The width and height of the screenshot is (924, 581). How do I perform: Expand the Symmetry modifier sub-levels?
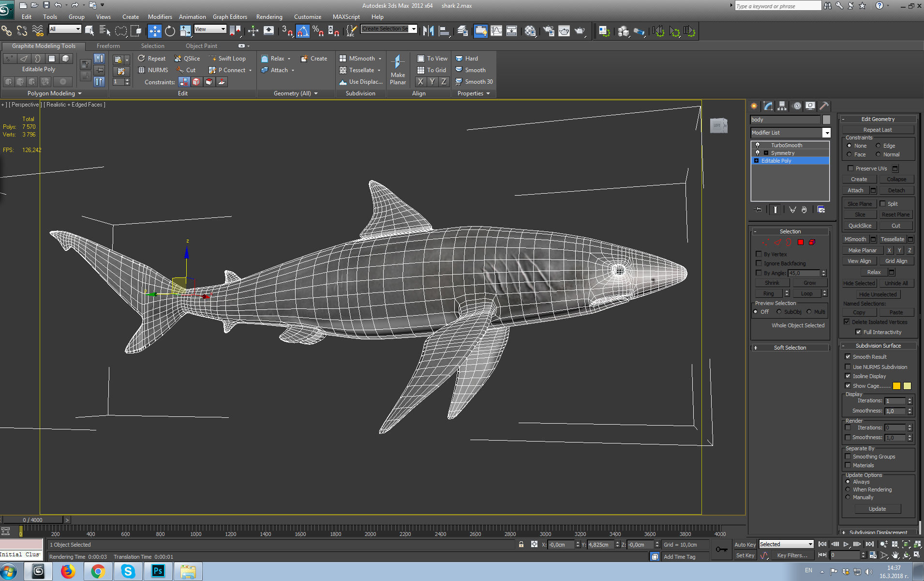coord(766,153)
